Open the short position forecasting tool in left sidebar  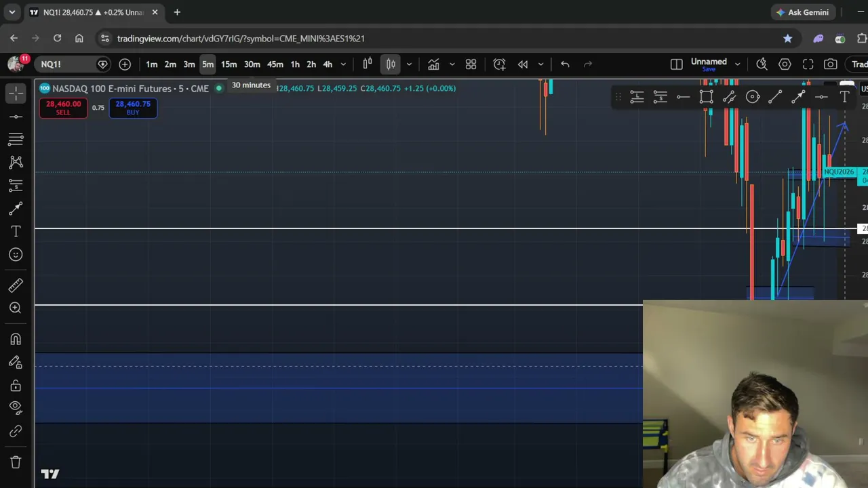click(x=16, y=185)
